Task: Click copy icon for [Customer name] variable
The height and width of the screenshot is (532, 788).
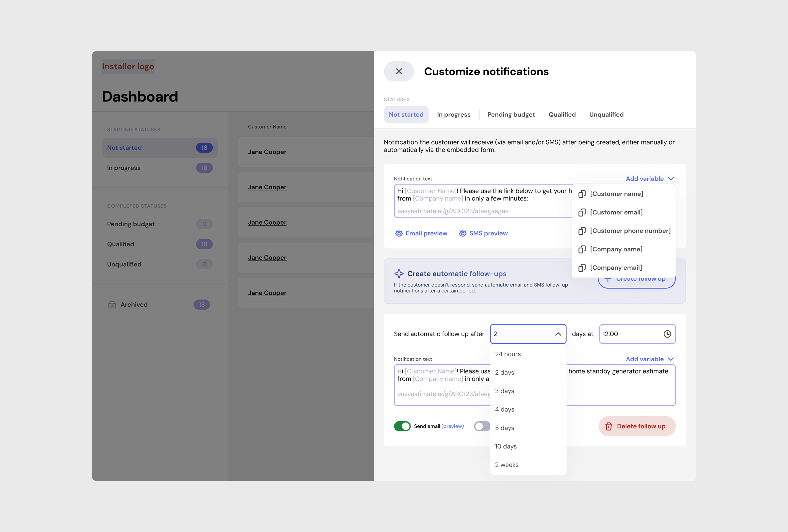Action: point(582,194)
